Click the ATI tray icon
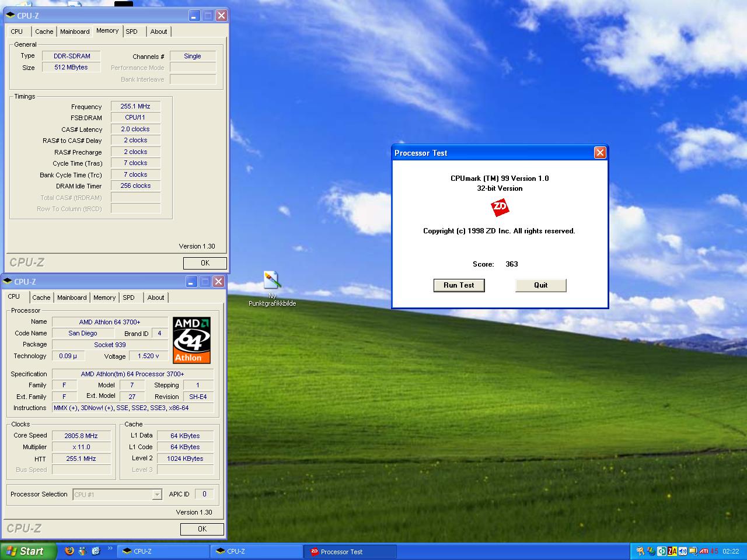The image size is (747, 560). pyautogui.click(x=704, y=551)
